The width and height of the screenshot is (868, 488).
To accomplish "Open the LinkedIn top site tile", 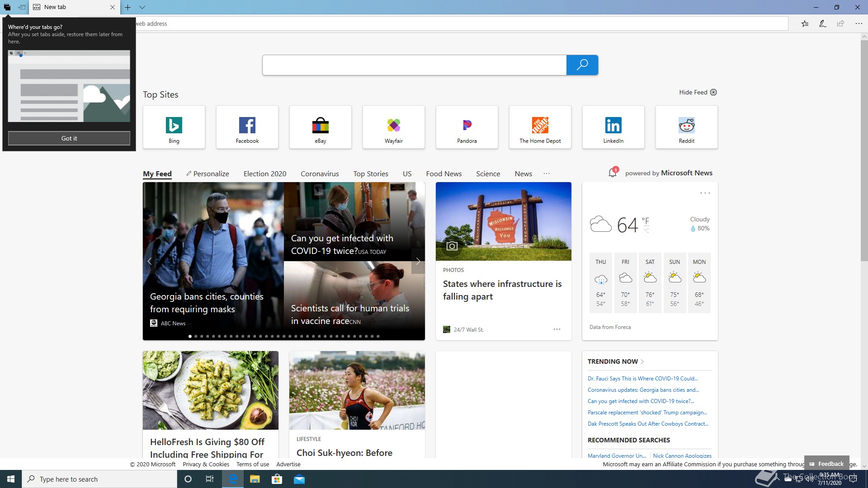I will point(613,127).
